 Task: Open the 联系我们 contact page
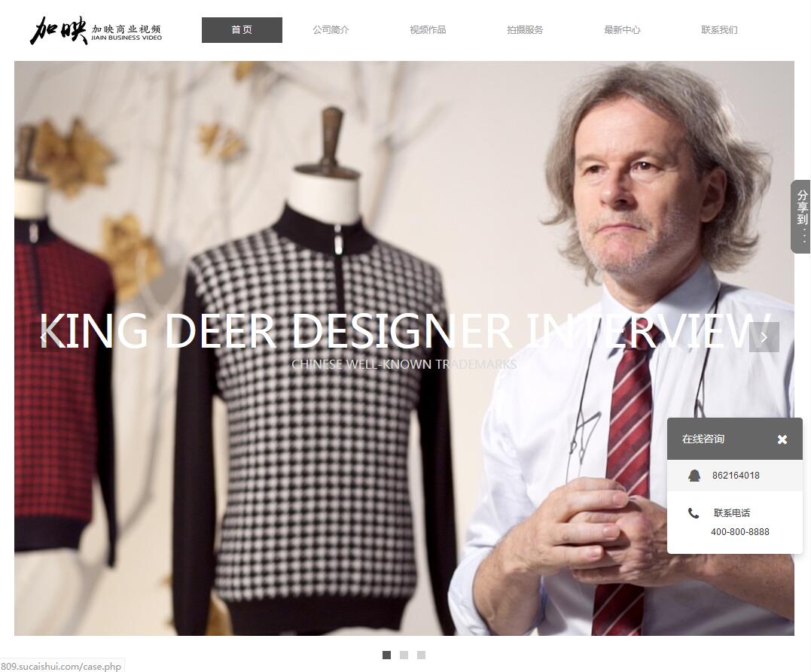(719, 30)
